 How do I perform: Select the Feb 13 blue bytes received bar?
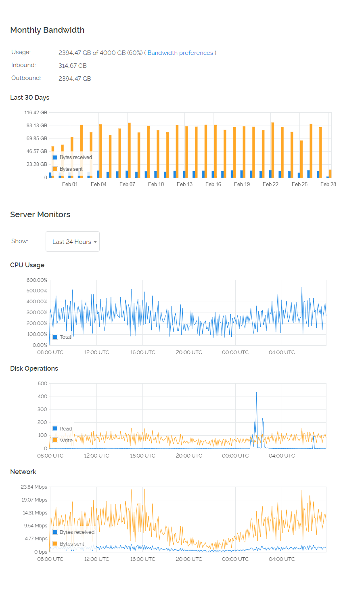184,174
